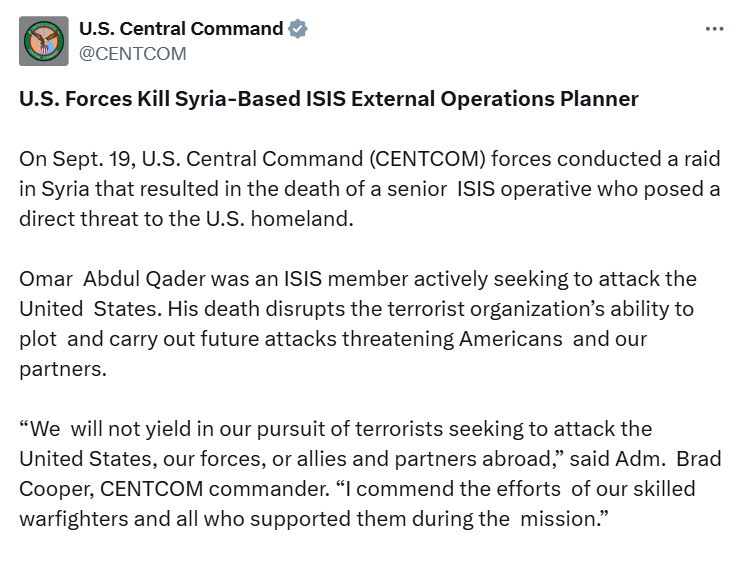Click the name "Cooper" in the quote attribution

coord(50,487)
